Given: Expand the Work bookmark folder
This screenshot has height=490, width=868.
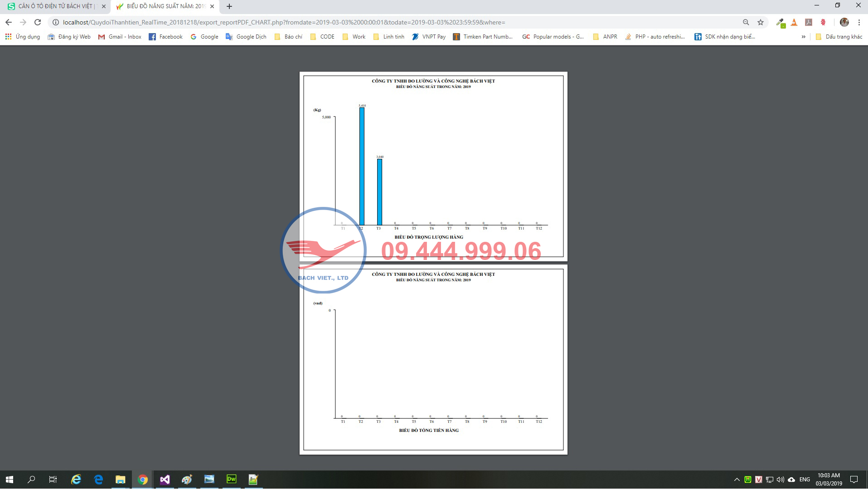Looking at the screenshot, I should point(354,37).
